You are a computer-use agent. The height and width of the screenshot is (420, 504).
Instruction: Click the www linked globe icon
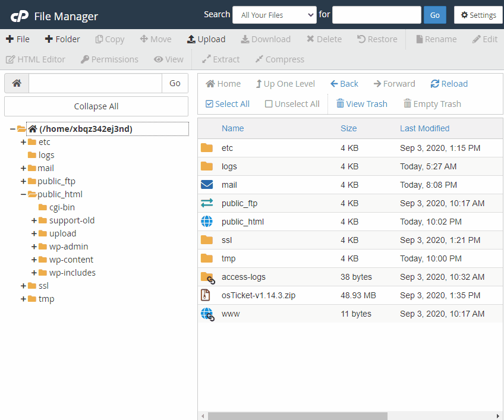coord(207,314)
